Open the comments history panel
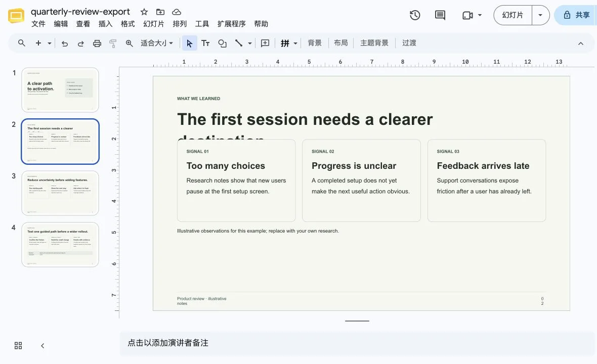Image resolution: width=597 pixels, height=364 pixels. coord(440,15)
